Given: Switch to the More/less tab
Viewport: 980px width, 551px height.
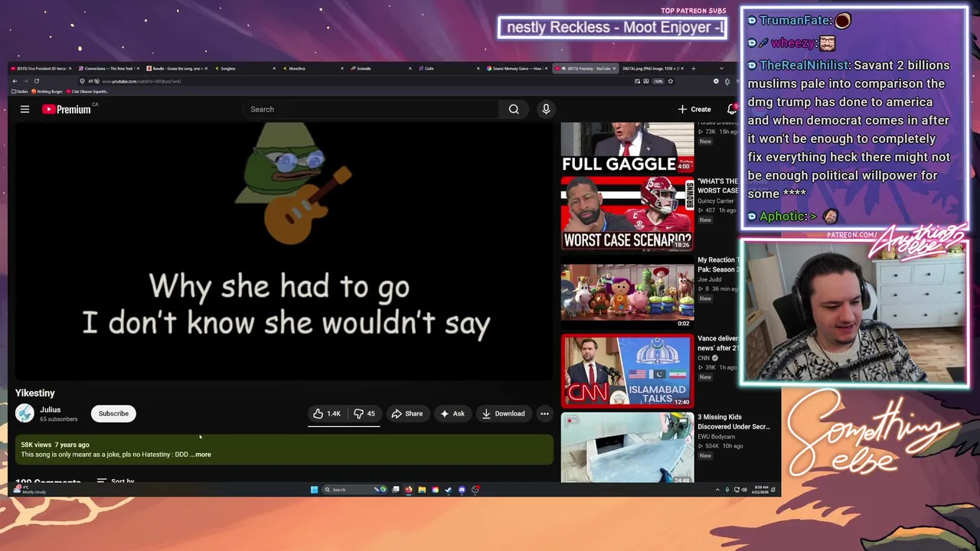Looking at the screenshot, I should (x=312, y=68).
